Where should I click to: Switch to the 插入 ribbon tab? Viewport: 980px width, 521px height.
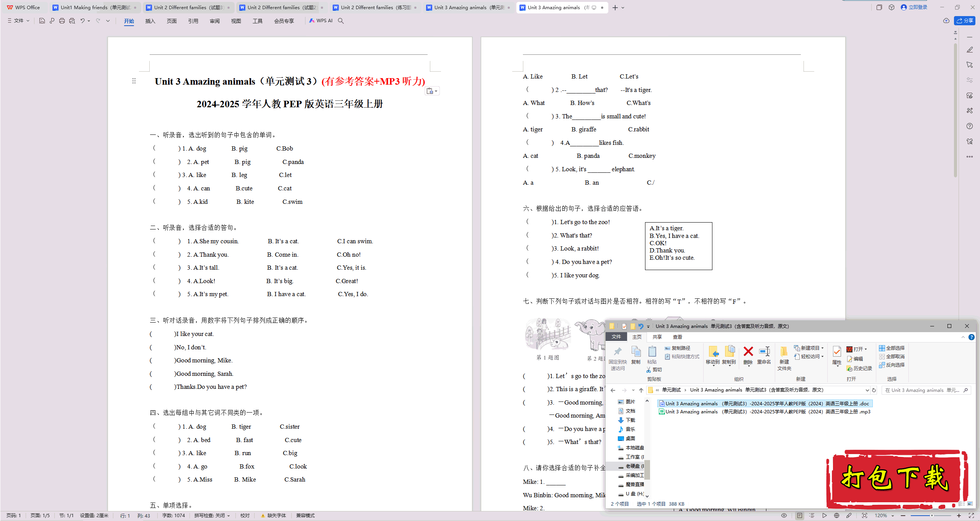coord(150,21)
